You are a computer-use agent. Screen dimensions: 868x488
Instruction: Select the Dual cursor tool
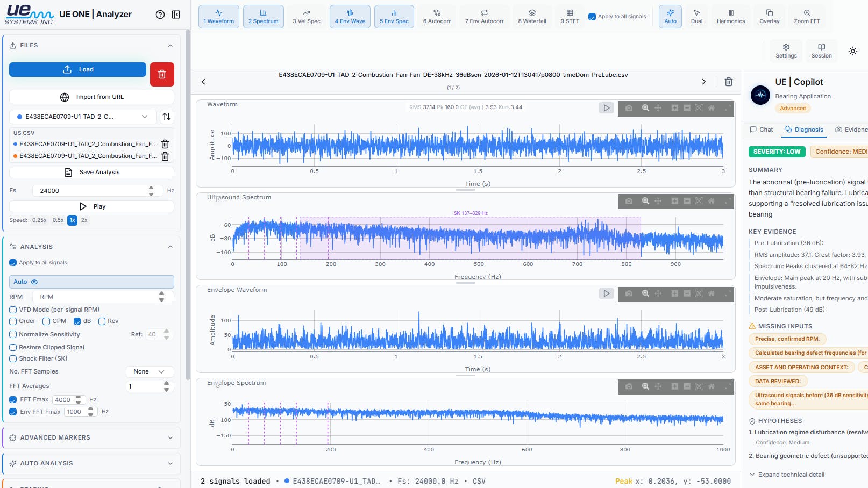pyautogui.click(x=696, y=17)
